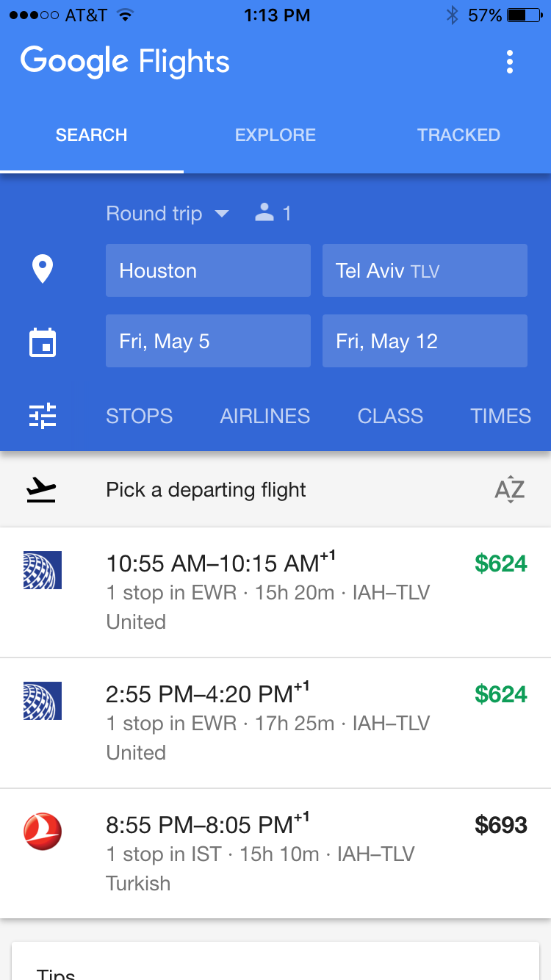
Task: Change the passenger count selector
Action: click(273, 214)
